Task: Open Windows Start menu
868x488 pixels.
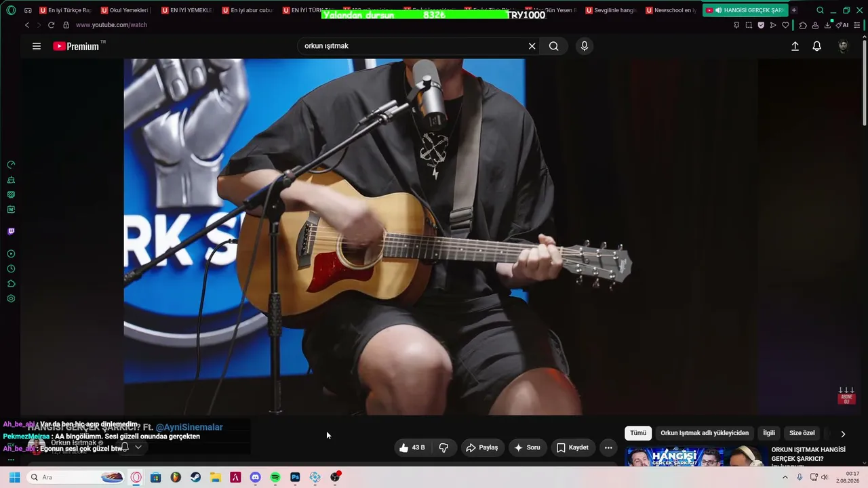Action: click(x=14, y=477)
